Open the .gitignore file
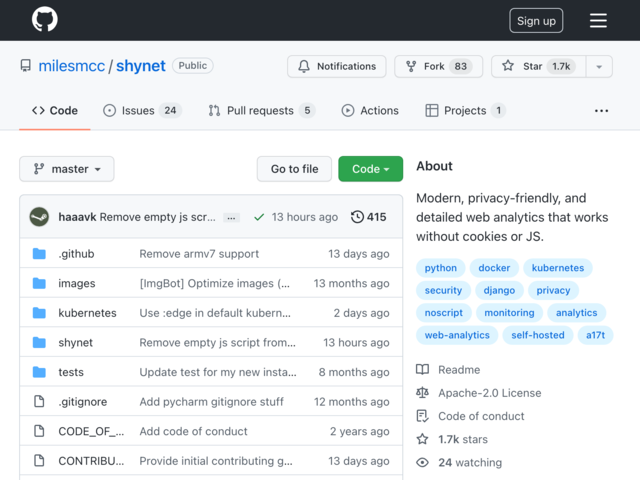The height and width of the screenshot is (480, 640). click(83, 402)
